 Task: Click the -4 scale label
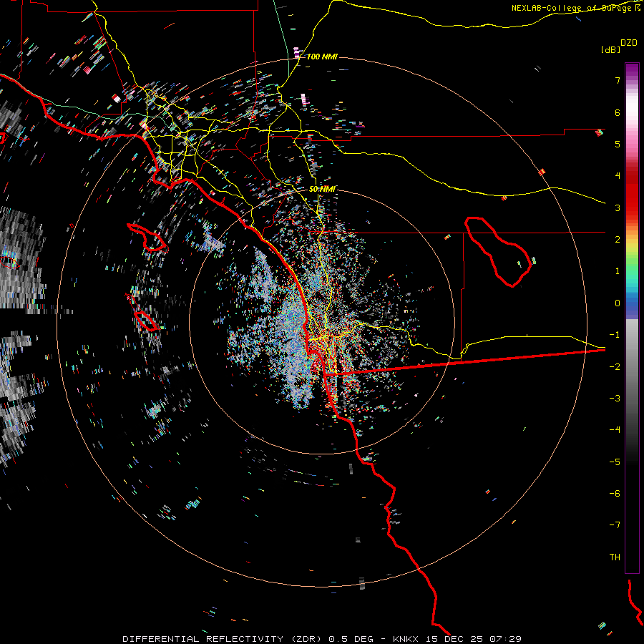tap(615, 429)
